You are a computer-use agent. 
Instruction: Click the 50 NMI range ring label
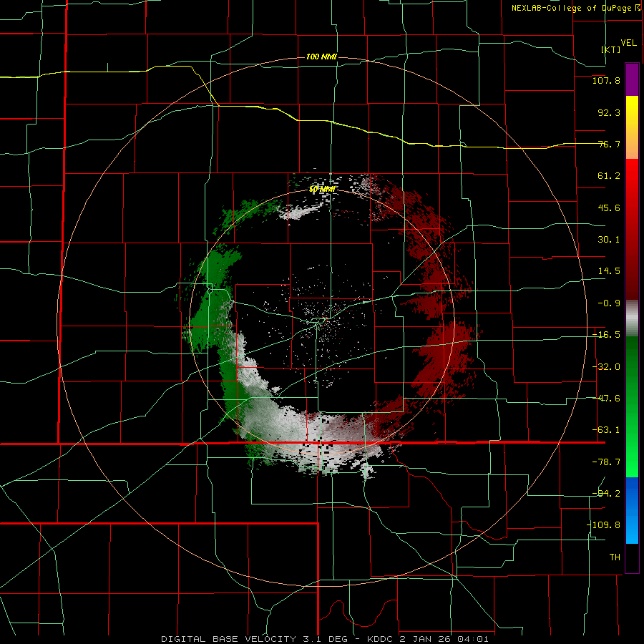tap(322, 190)
